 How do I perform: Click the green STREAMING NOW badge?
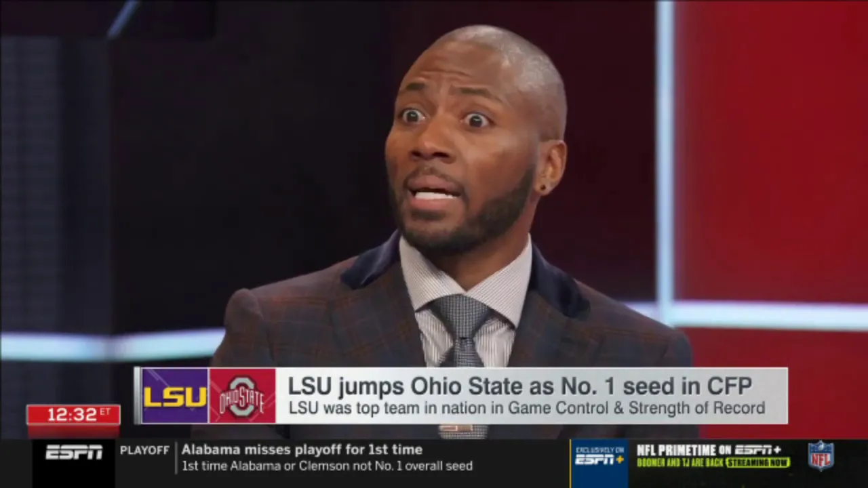tap(757, 463)
